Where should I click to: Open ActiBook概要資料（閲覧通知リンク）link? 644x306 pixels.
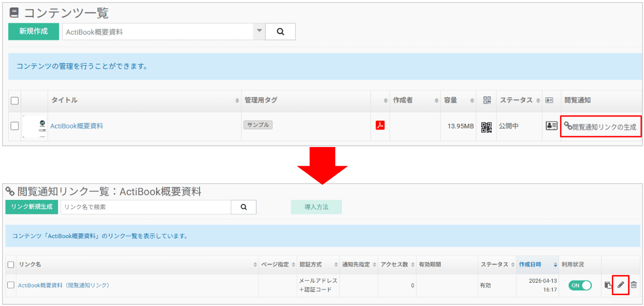click(x=64, y=285)
